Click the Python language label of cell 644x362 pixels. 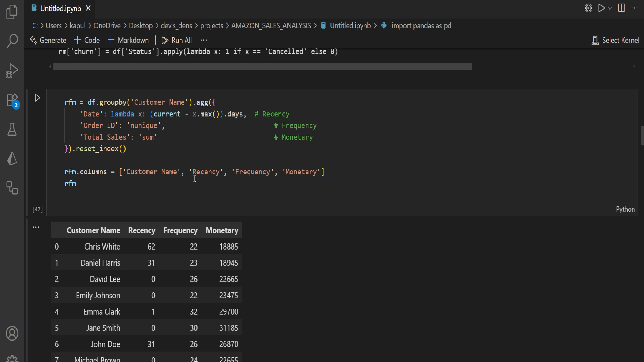point(625,209)
